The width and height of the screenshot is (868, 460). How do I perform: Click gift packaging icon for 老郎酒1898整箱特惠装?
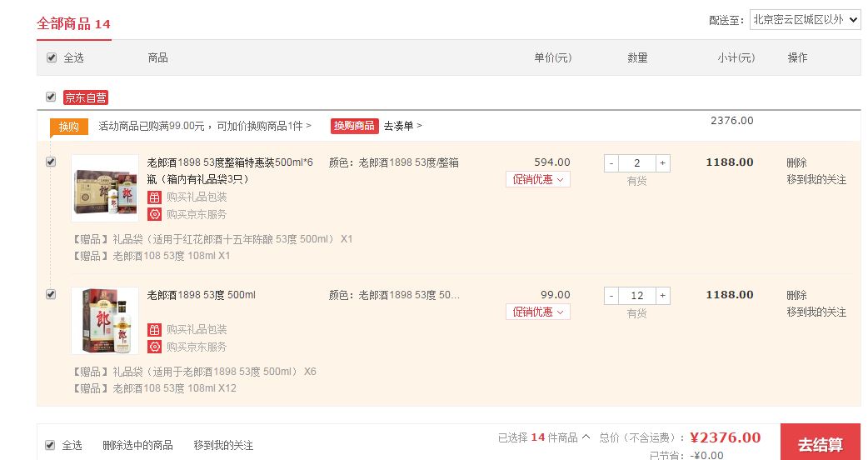[x=154, y=197]
